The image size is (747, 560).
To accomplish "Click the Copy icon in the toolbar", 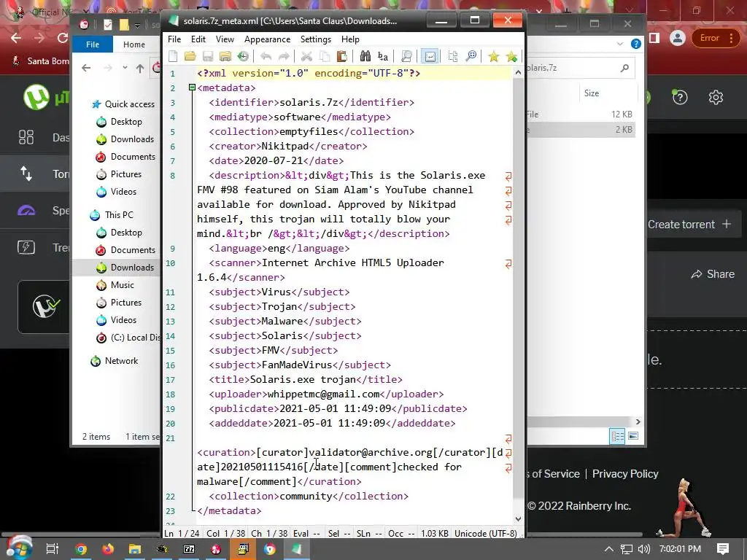I will pos(325,57).
